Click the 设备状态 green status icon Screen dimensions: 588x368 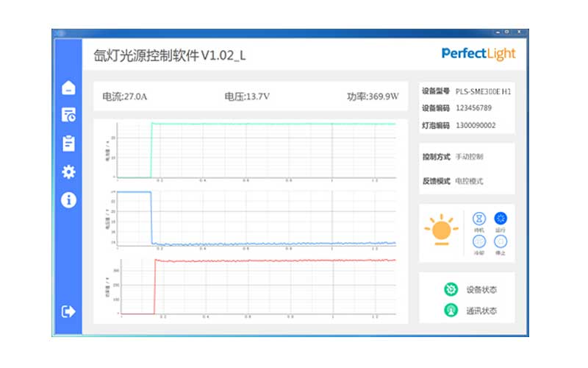pyautogui.click(x=451, y=290)
